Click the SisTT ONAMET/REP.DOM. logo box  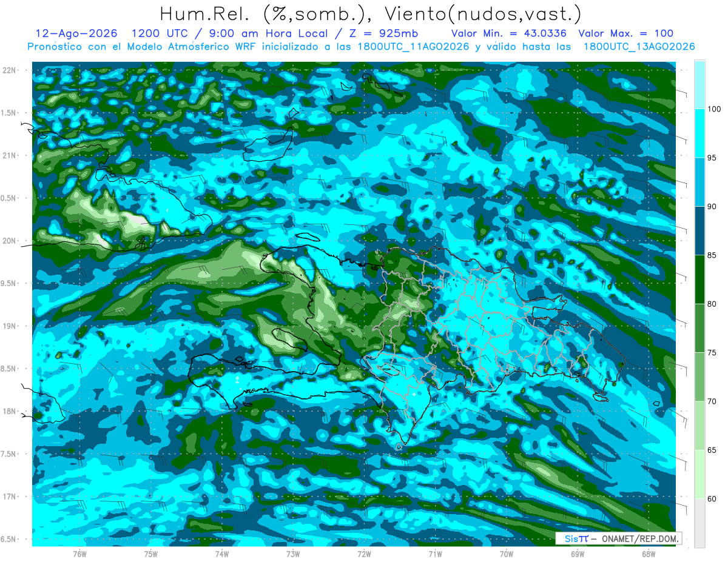tap(618, 538)
